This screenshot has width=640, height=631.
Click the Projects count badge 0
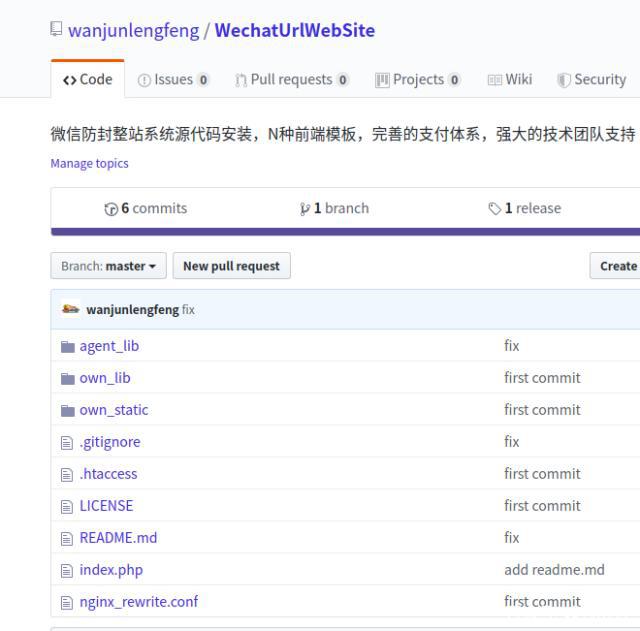(x=454, y=80)
